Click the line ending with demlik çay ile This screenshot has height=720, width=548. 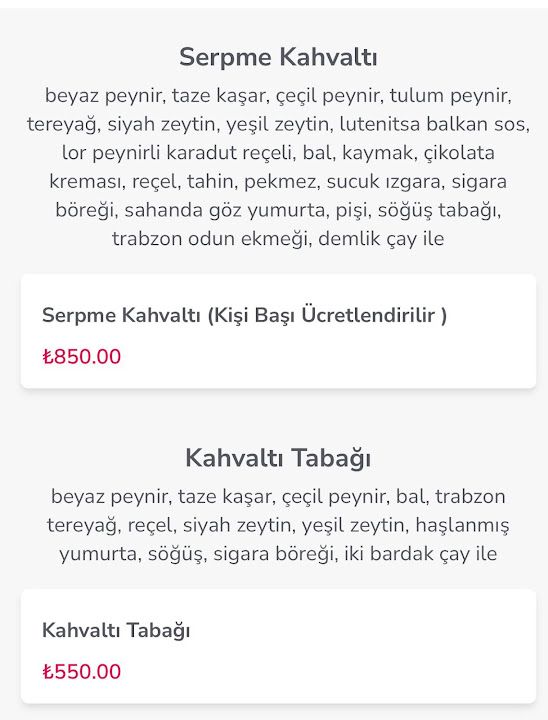click(x=278, y=239)
